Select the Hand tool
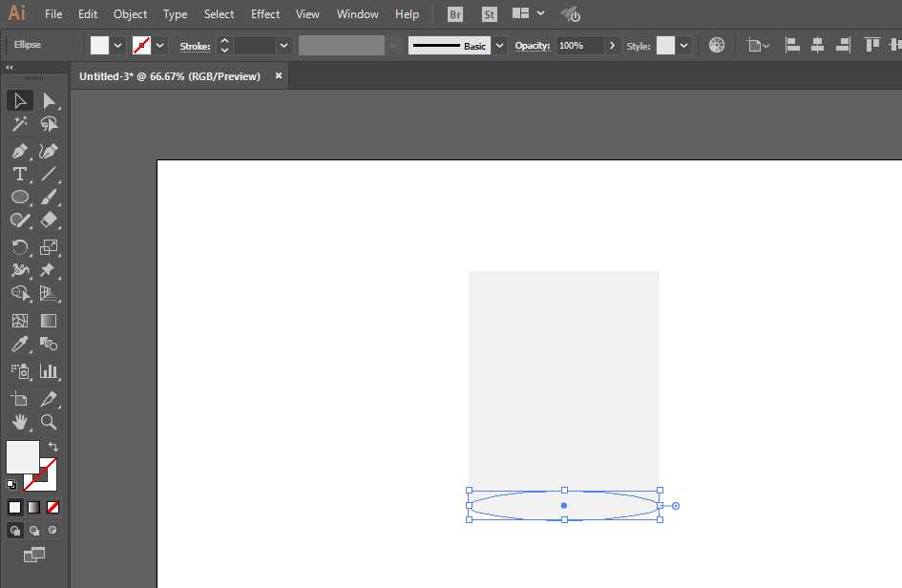 pos(20,423)
